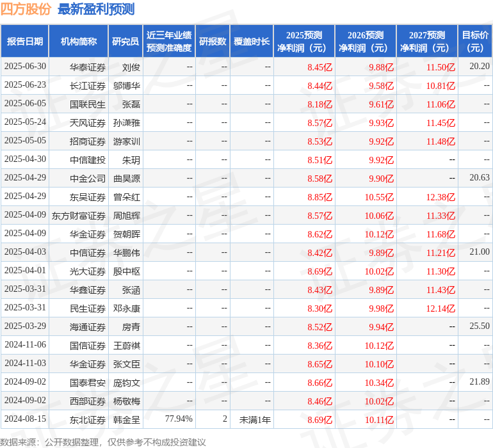Select the 研报数 column header
Image resolution: width=493 pixels, height=448 pixels.
(x=213, y=41)
